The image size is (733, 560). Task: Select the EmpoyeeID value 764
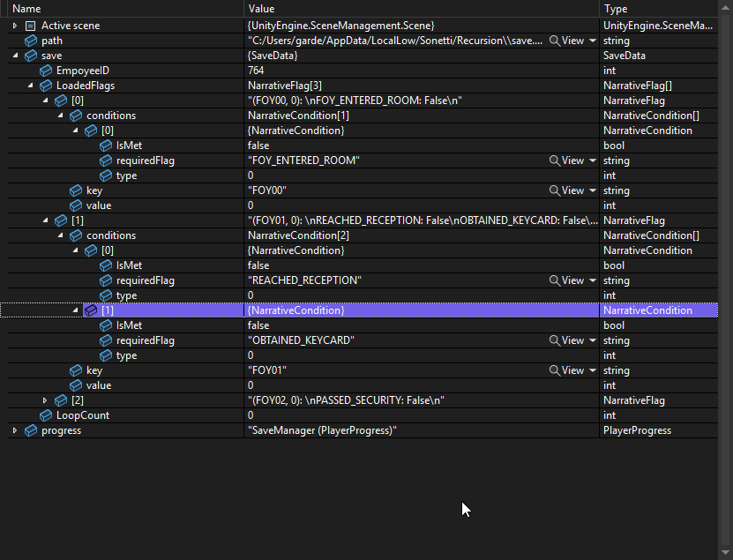(256, 71)
